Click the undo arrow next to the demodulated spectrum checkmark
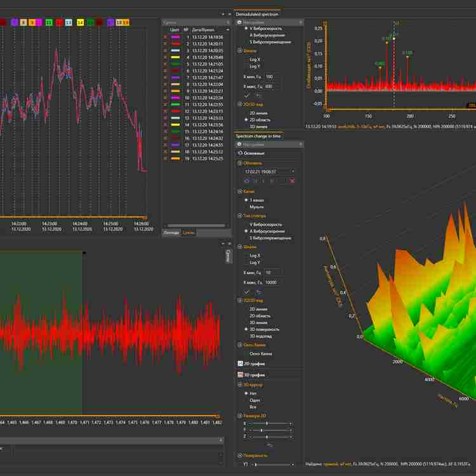The height and width of the screenshot is (476, 476). (x=258, y=96)
